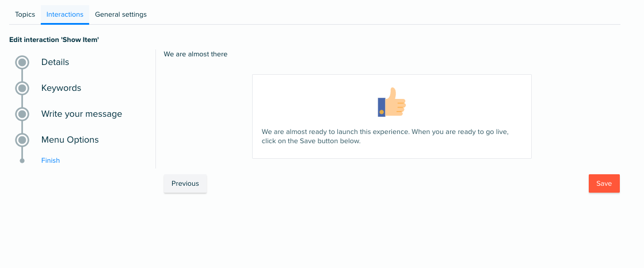This screenshot has height=268, width=644.
Task: Click the Keywords step circle marker
Action: (x=22, y=88)
